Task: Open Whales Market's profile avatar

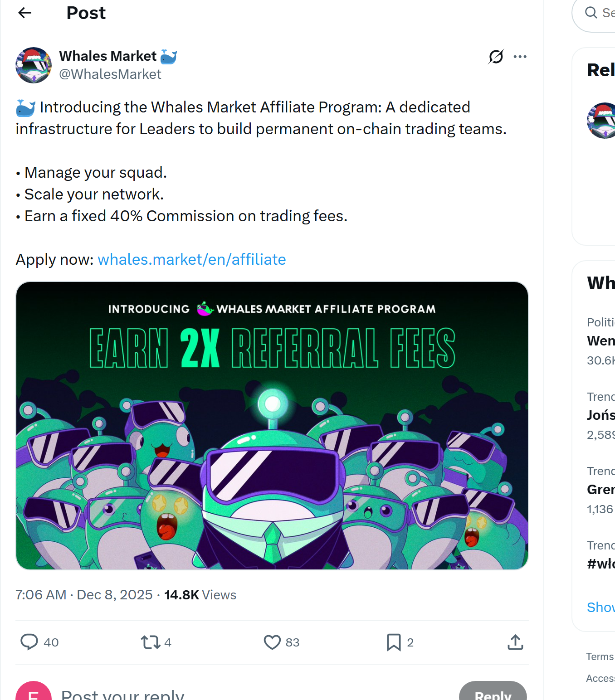Action: click(x=34, y=65)
